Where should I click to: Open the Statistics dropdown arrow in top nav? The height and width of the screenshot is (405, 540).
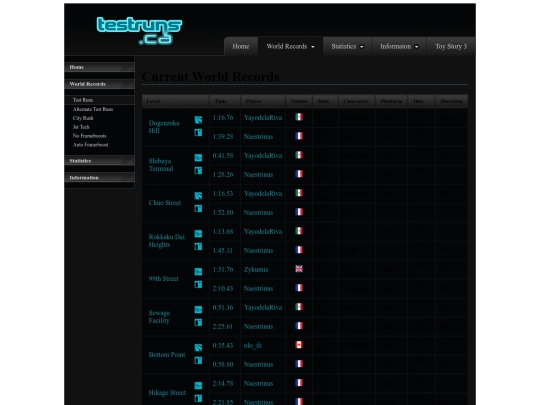point(362,47)
